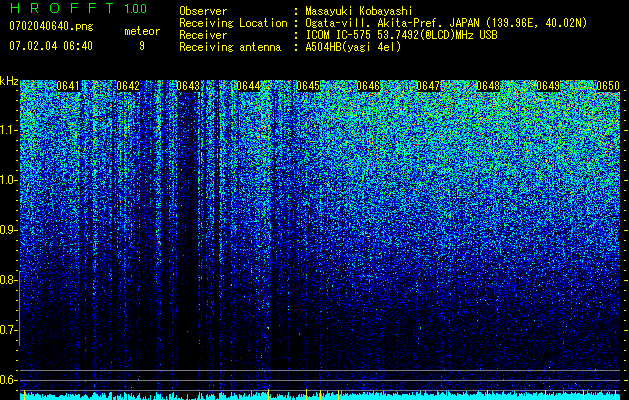Select the ICOM IC-575 53.7492 receiver text
This screenshot has height=400, width=629.
pyautogui.click(x=401, y=35)
